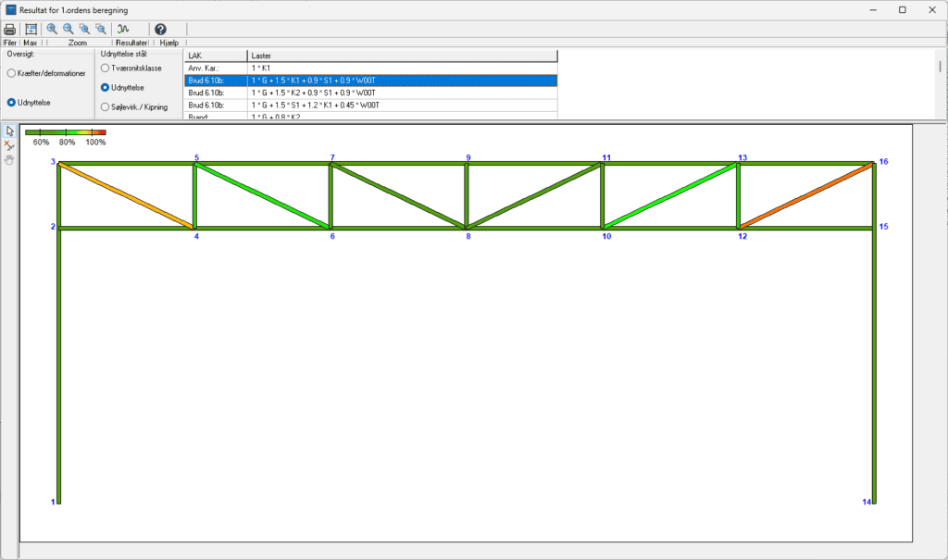The height and width of the screenshot is (560, 948).
Task: Select the Print icon in the toolbar
Action: click(9, 29)
